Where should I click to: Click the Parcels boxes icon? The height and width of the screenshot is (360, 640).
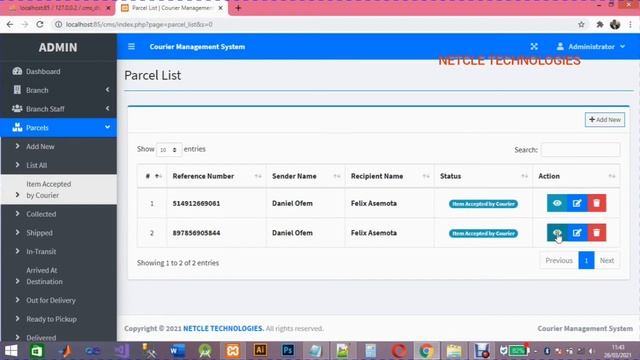[17, 127]
